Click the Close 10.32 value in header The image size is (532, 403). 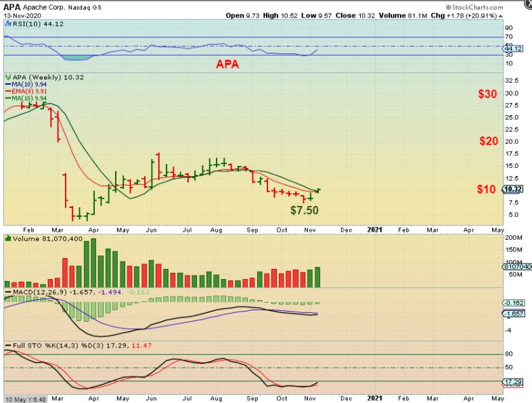pos(355,16)
